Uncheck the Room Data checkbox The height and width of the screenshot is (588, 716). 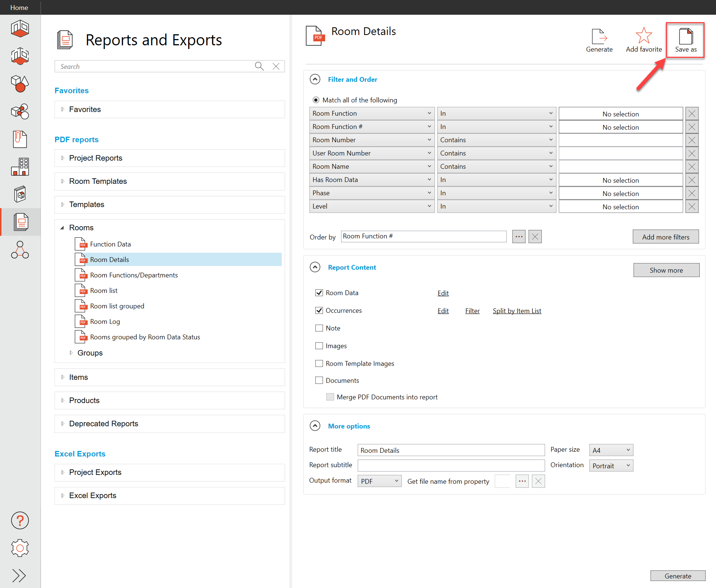click(x=319, y=293)
